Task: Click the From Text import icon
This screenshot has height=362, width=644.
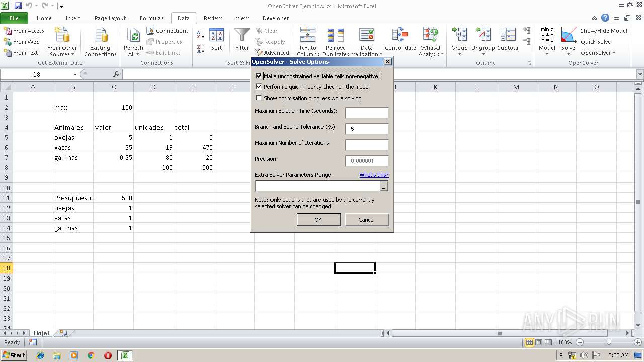Action: point(8,53)
